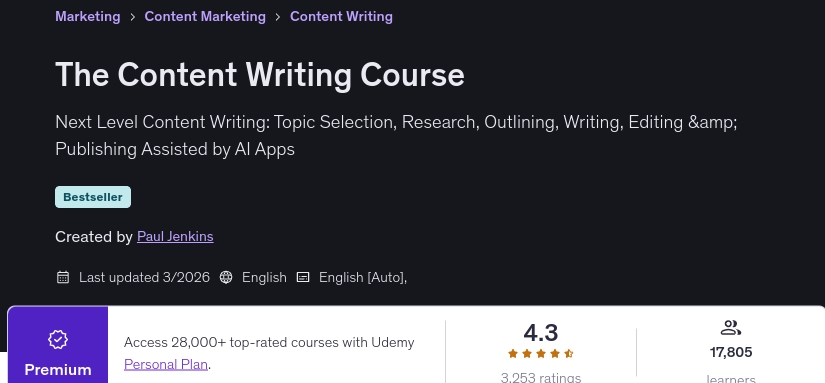Click the 4.3 rating score
This screenshot has height=383, width=825.
coord(541,333)
